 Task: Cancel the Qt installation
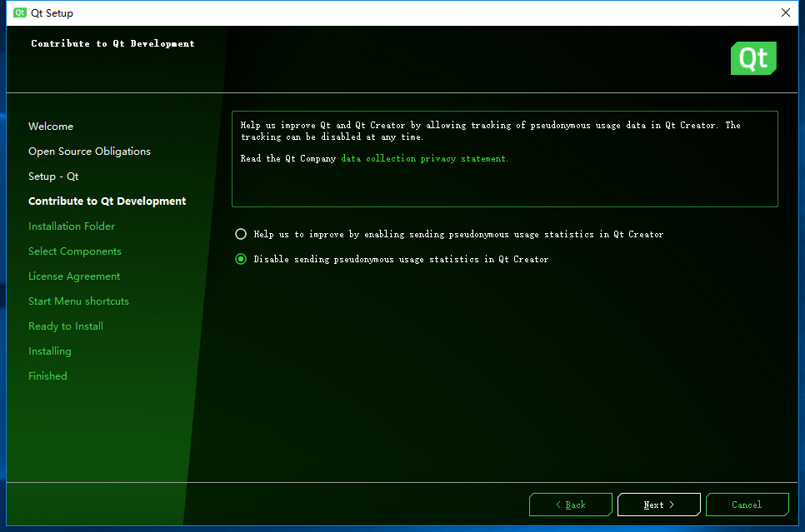(747, 505)
